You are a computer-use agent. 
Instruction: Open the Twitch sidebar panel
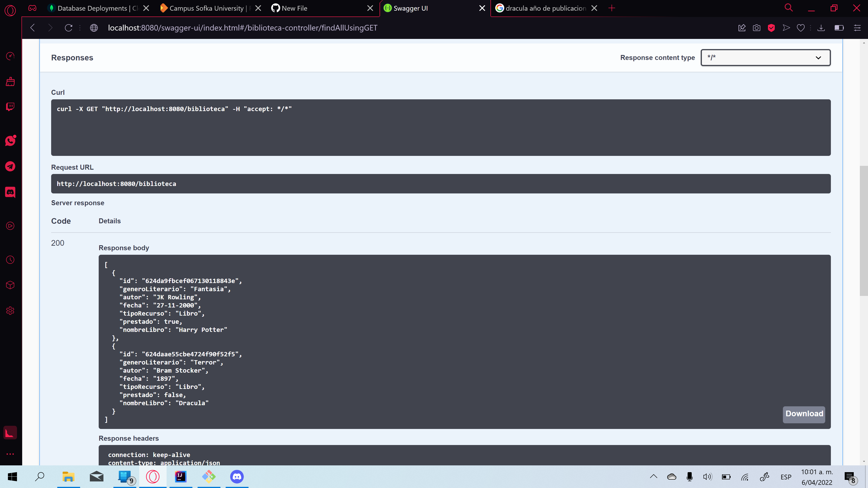10,107
